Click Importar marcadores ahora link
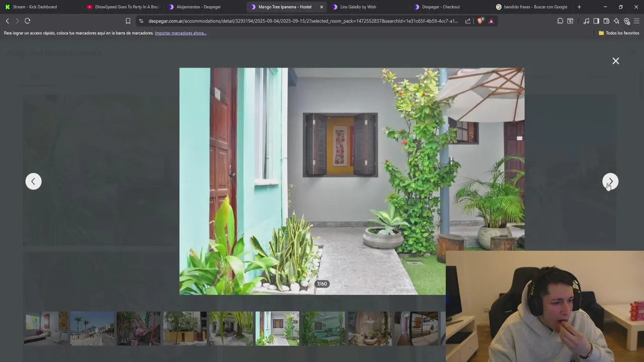 coord(181,33)
